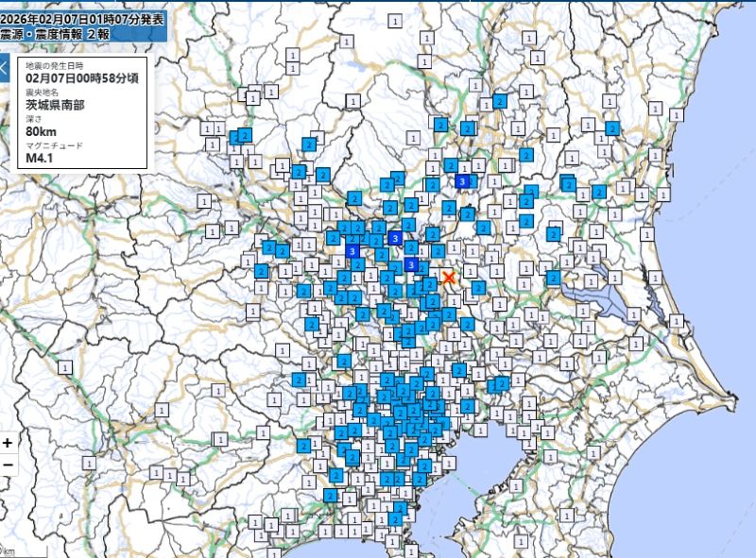Click the epicenter name 茨城県南部 in the info panel

point(55,104)
